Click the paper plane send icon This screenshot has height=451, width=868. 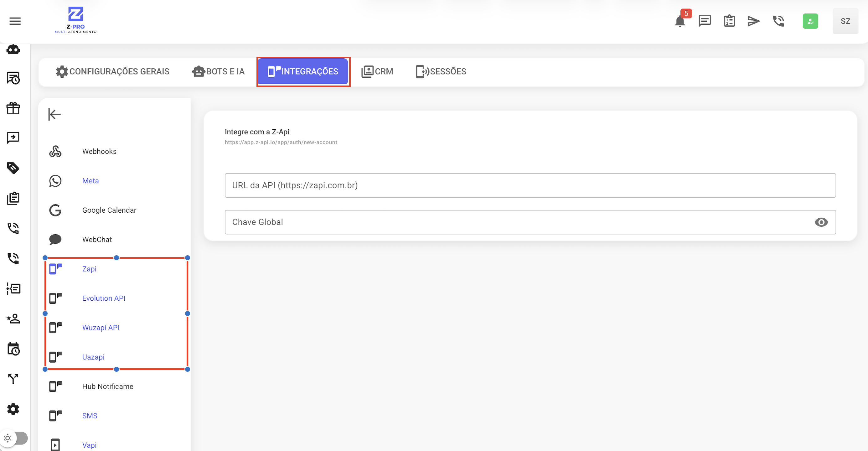coord(753,21)
